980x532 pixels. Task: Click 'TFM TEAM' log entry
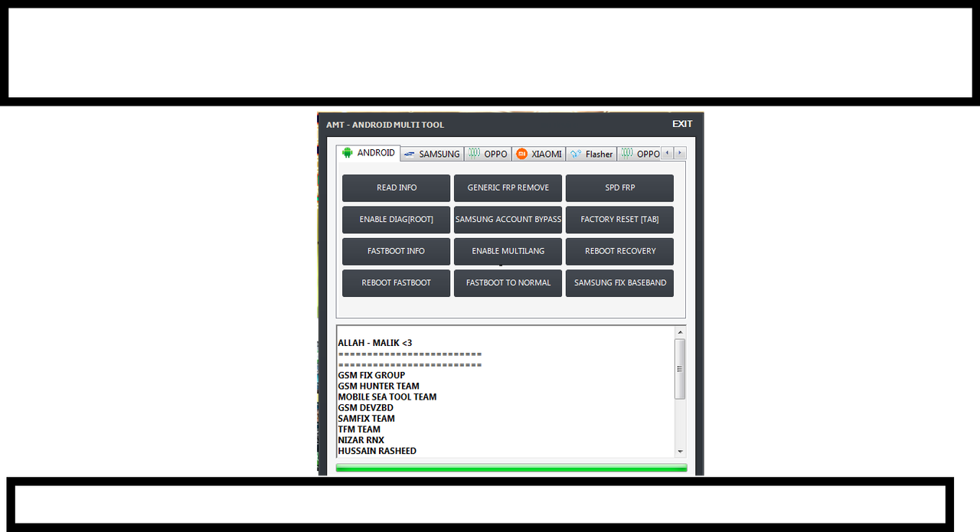click(360, 429)
